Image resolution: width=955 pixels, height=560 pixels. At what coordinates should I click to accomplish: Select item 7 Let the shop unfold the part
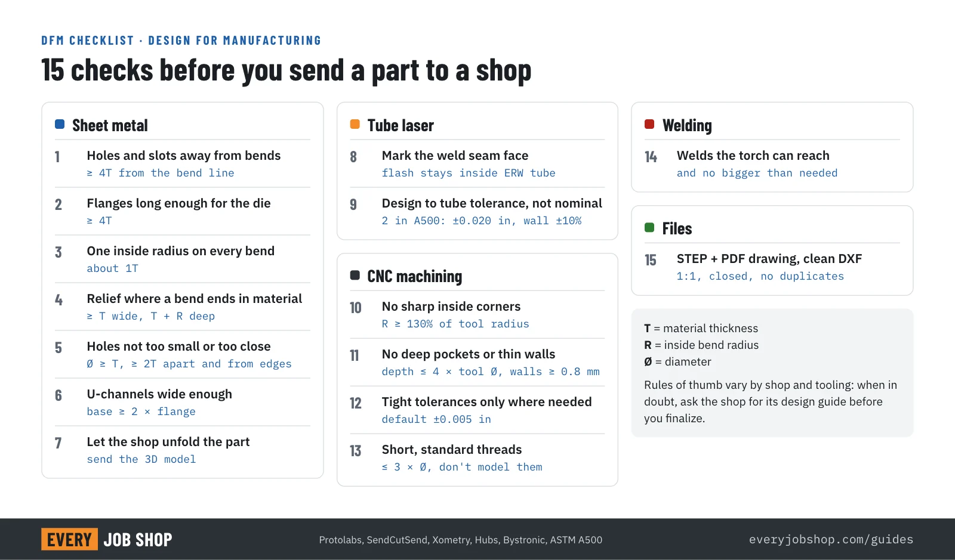(183, 450)
